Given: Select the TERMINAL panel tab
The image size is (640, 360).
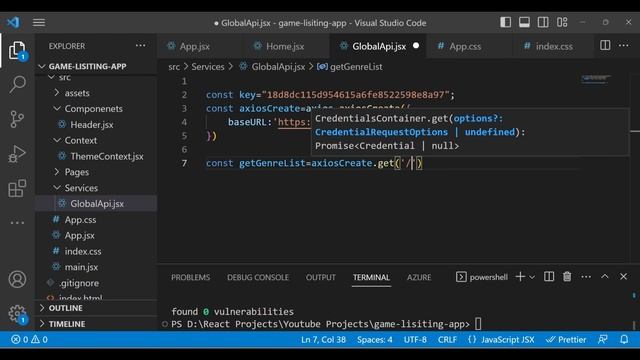Looking at the screenshot, I should click(x=371, y=278).
